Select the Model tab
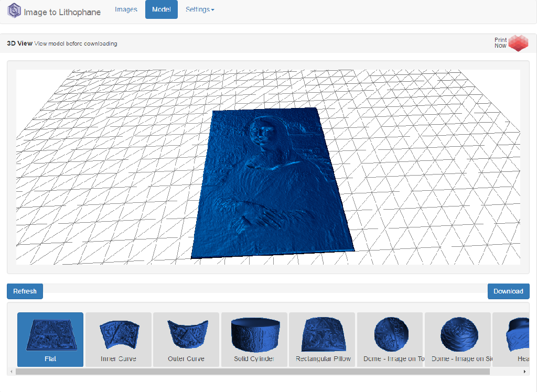 coord(162,9)
